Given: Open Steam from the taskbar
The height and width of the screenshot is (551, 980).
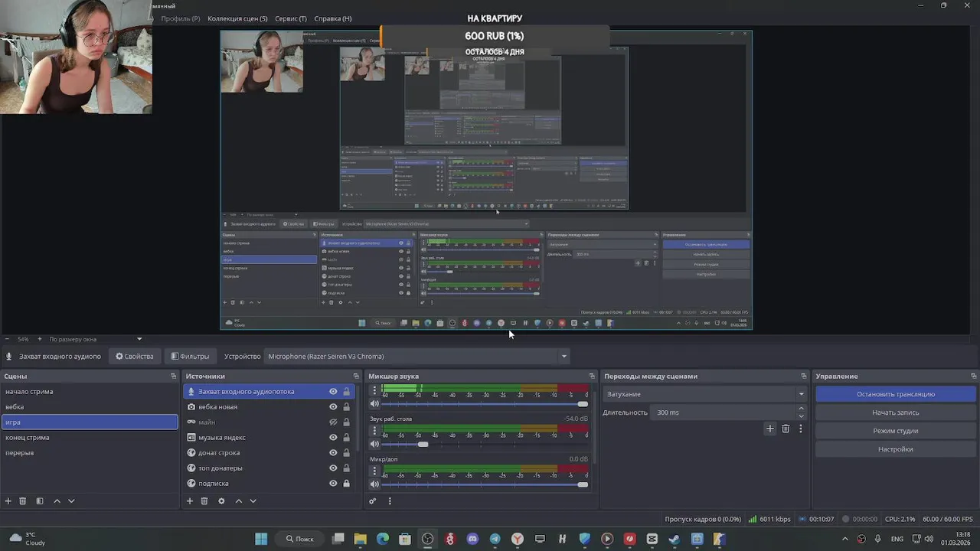Looking at the screenshot, I should click(675, 539).
